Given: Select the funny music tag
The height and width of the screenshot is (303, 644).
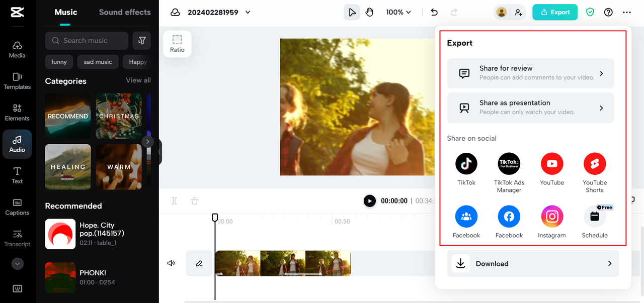Looking at the screenshot, I should tap(59, 62).
